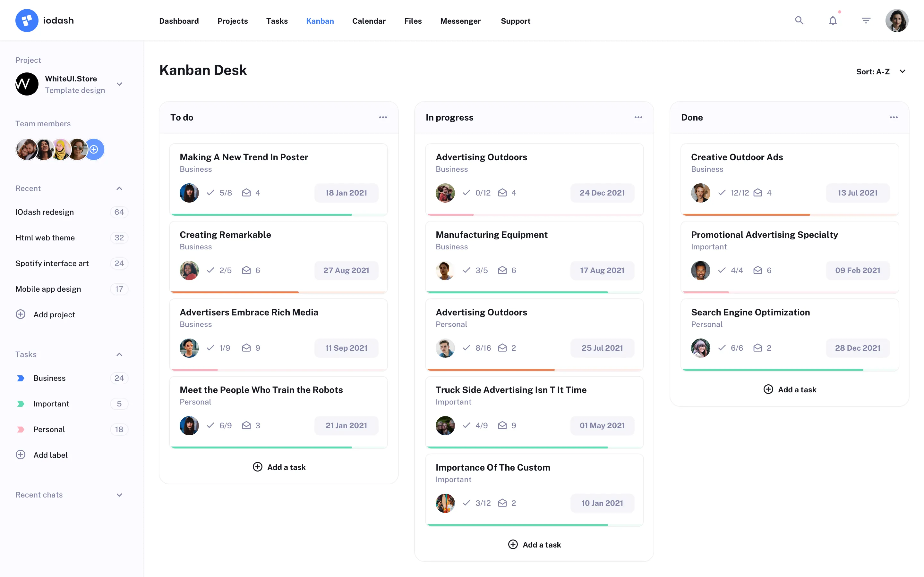Screen dimensions: 924x577
Task: Click Add a task in the To do column
Action: 279,467
